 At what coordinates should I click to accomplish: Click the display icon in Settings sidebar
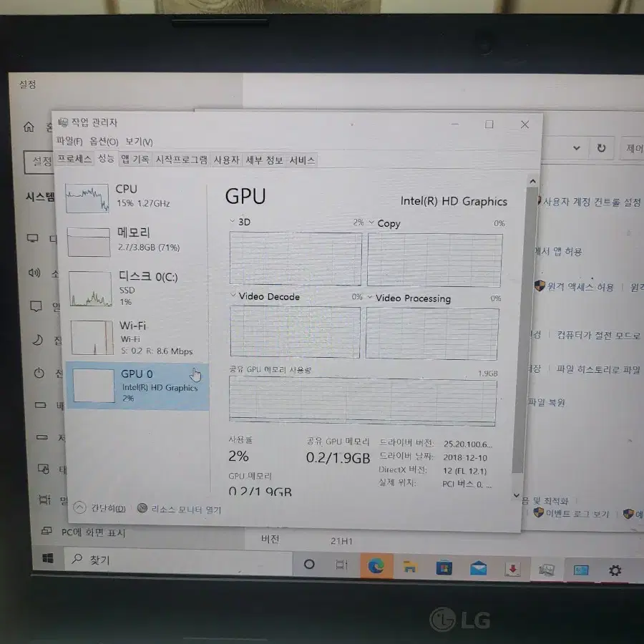click(33, 238)
